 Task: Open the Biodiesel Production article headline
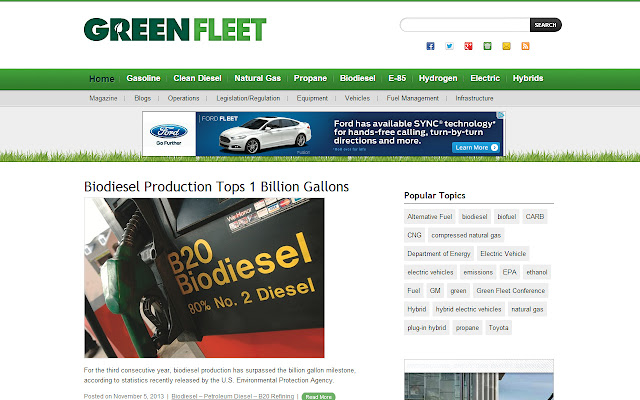(x=216, y=187)
